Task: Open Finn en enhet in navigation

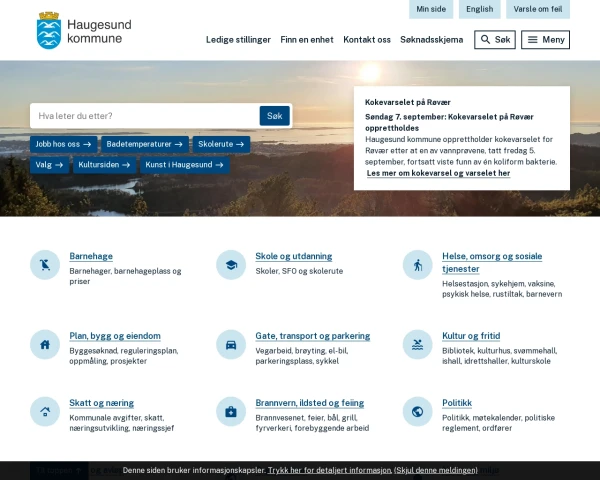Action: 307,40
